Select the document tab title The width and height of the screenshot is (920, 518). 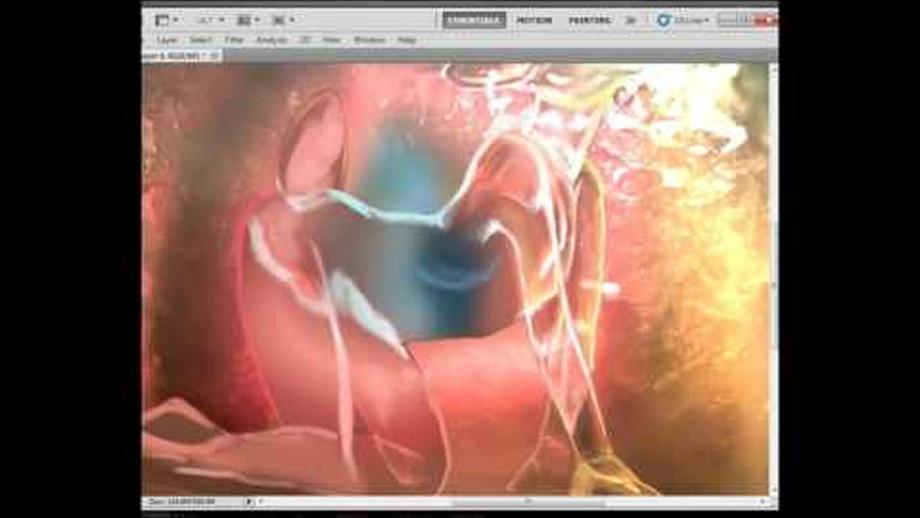click(172, 56)
